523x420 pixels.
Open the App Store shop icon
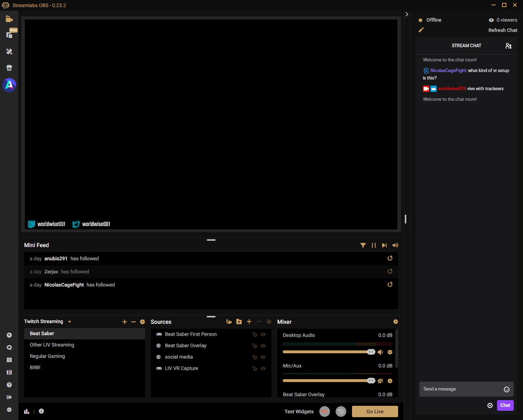[9, 68]
